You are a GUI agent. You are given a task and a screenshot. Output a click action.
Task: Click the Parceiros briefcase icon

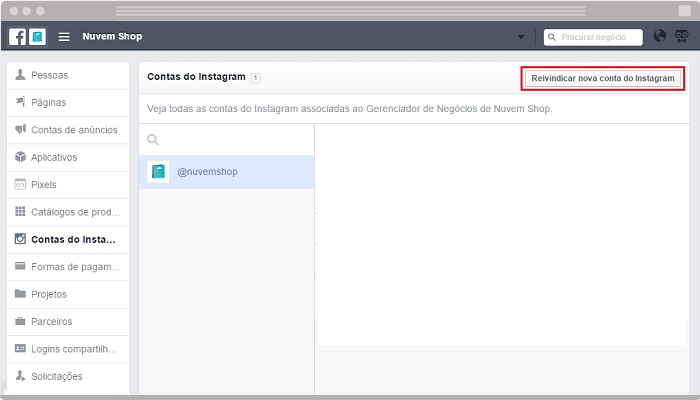tap(20, 321)
